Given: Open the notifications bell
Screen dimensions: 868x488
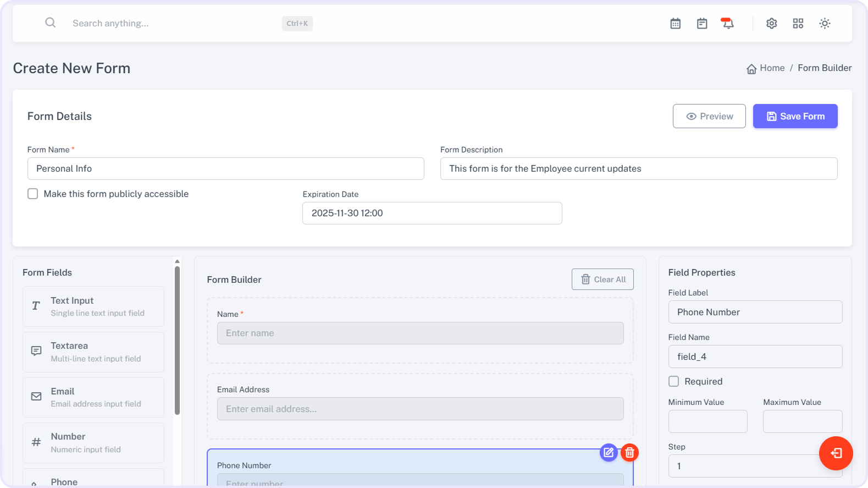Looking at the screenshot, I should [x=727, y=24].
